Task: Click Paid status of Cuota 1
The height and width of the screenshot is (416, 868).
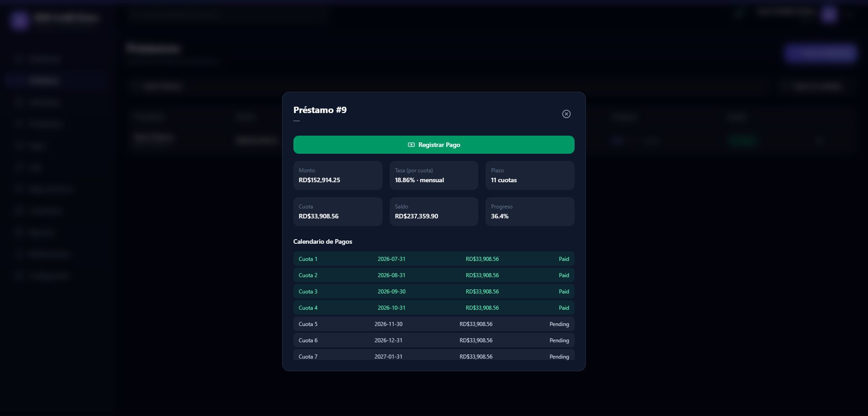Action: point(564,259)
